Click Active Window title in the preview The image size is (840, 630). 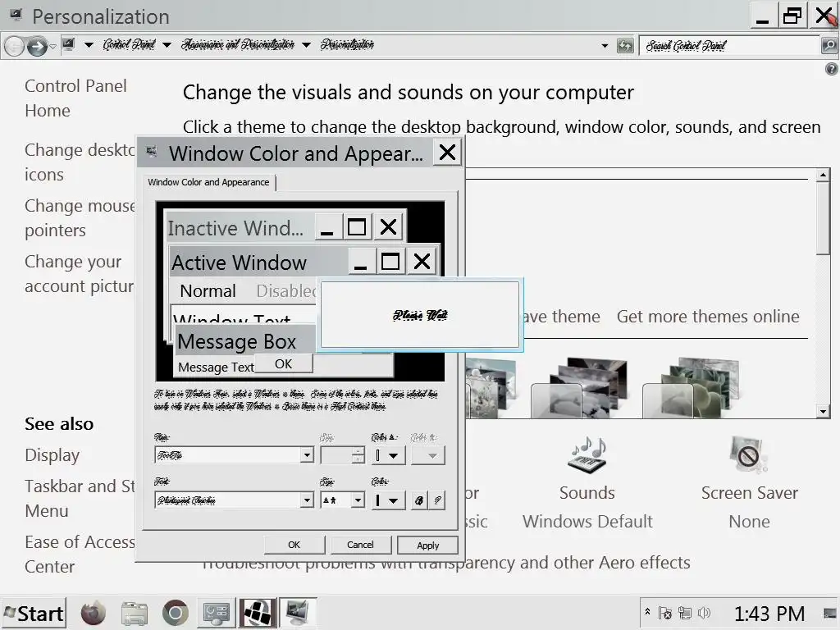pyautogui.click(x=239, y=262)
